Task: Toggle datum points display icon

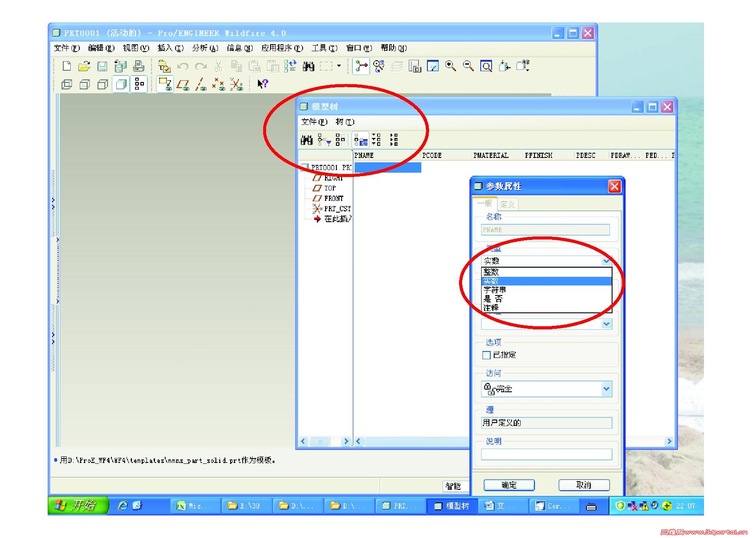Action: click(x=218, y=84)
